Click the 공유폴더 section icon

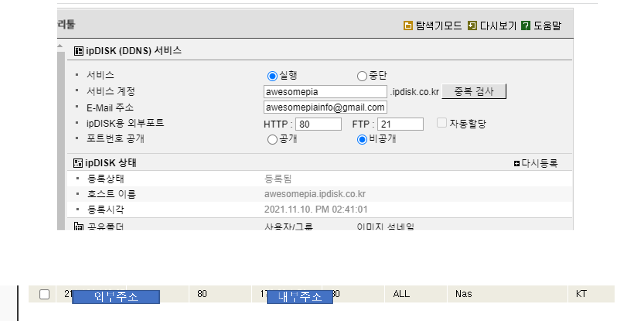(x=78, y=226)
